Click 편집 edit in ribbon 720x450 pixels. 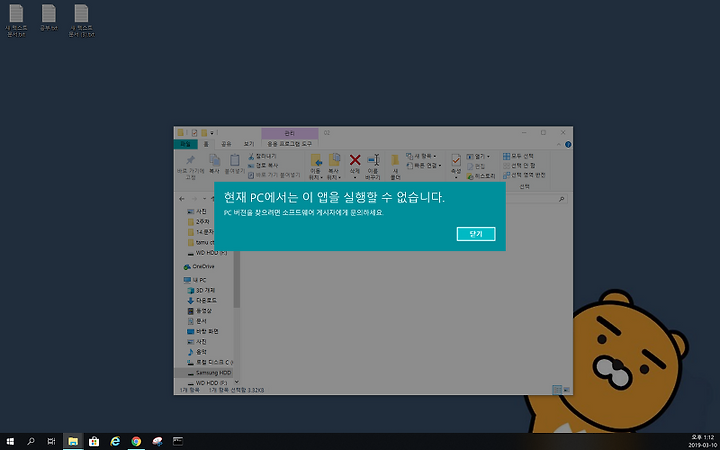coord(476,166)
